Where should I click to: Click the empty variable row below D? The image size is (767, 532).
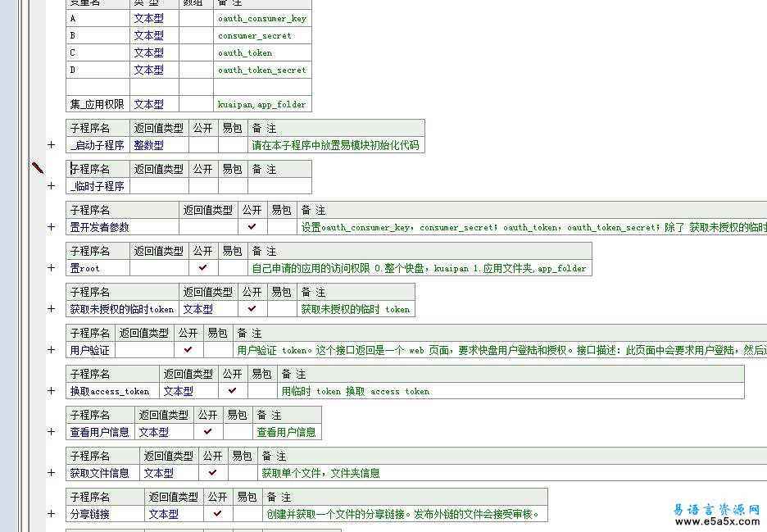(188, 87)
